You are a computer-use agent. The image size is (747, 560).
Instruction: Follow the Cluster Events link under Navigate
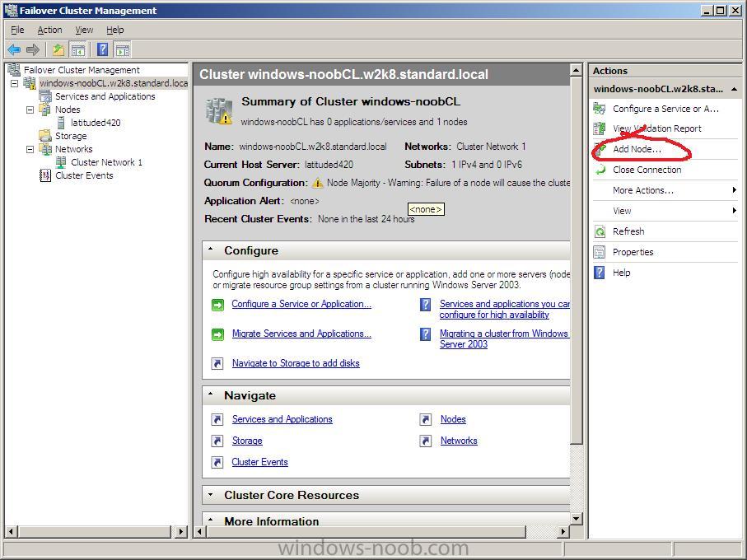coord(259,462)
